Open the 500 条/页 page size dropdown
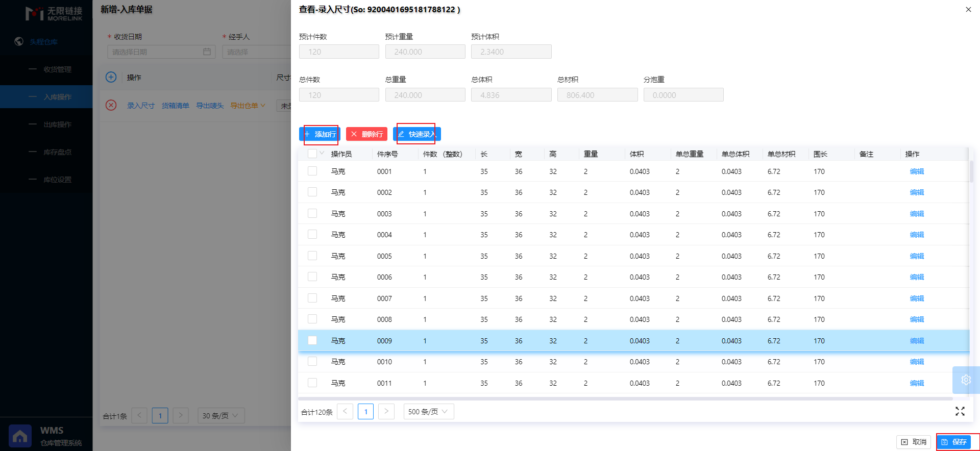The width and height of the screenshot is (980, 451). pos(429,411)
